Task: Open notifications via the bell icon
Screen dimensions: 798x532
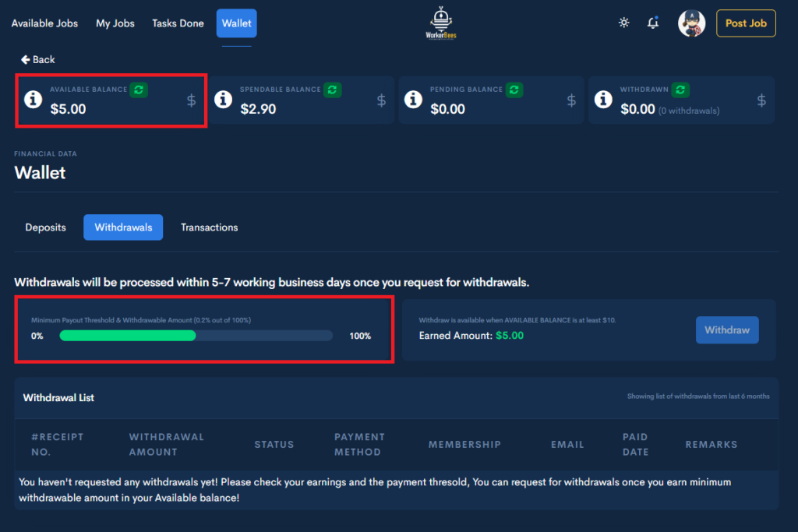Action: point(653,23)
